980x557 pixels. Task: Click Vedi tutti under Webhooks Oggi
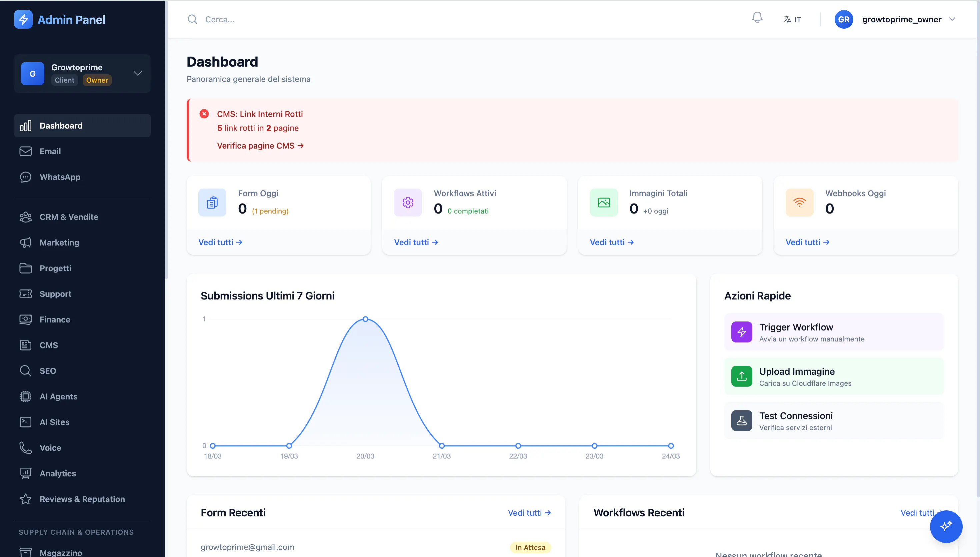pos(807,242)
